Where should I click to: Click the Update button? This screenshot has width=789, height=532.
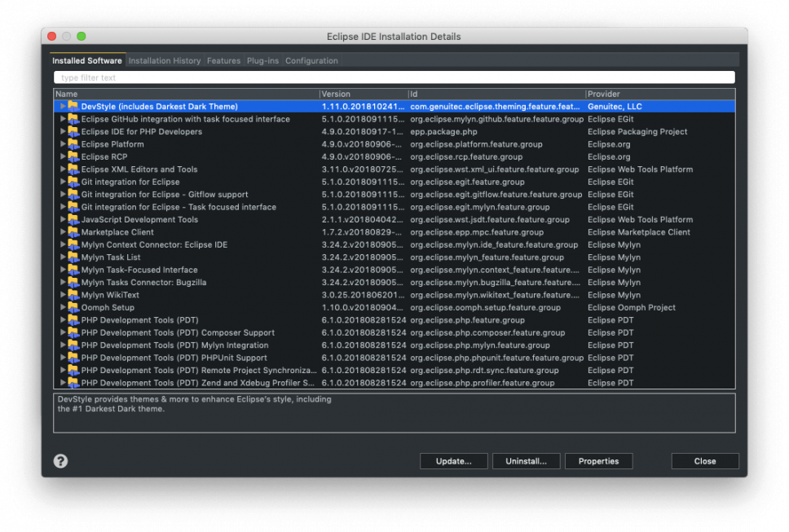pos(453,461)
